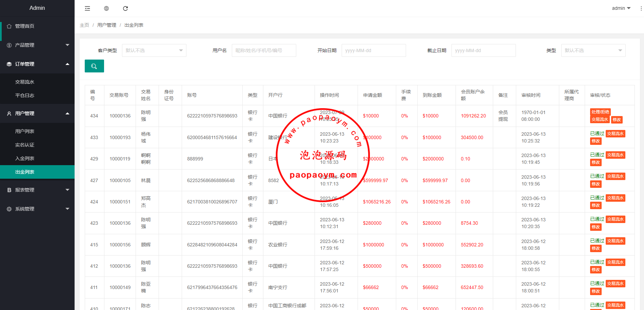
Task: Select 实名认证 in the sidebar
Action: (x=25, y=145)
